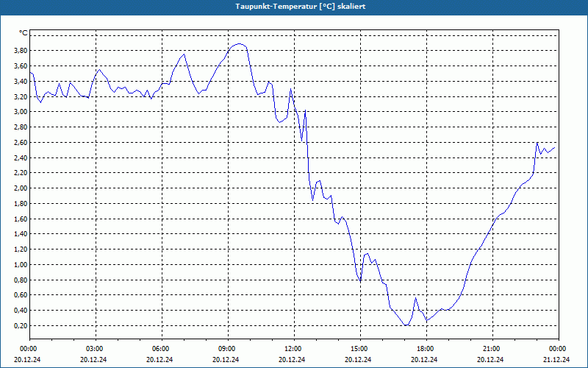Select the 3,40 y-axis value
The width and height of the screenshot is (588, 368).
[21, 82]
